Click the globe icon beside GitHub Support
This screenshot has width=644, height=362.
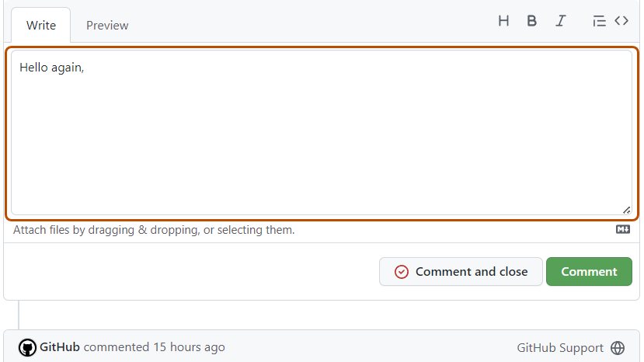coord(618,348)
